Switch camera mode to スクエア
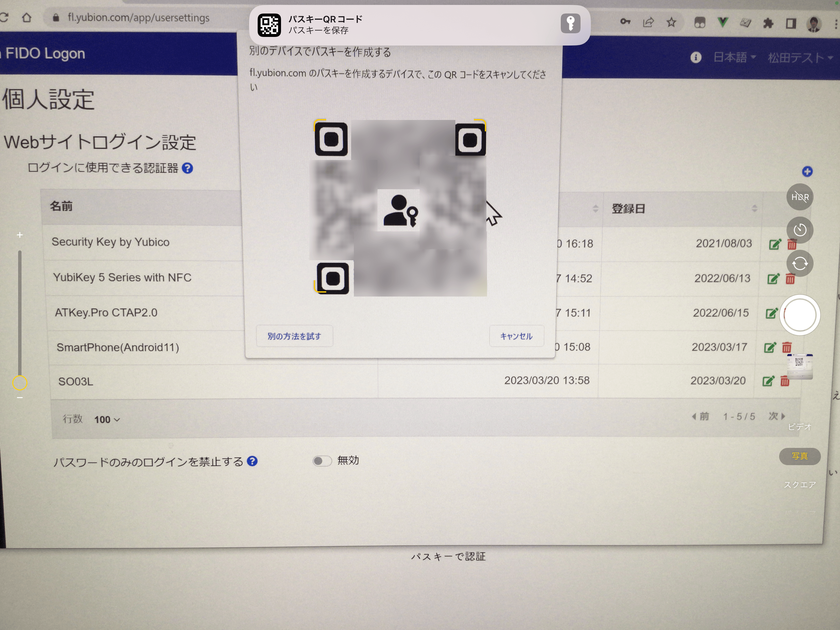This screenshot has height=630, width=840. [799, 484]
